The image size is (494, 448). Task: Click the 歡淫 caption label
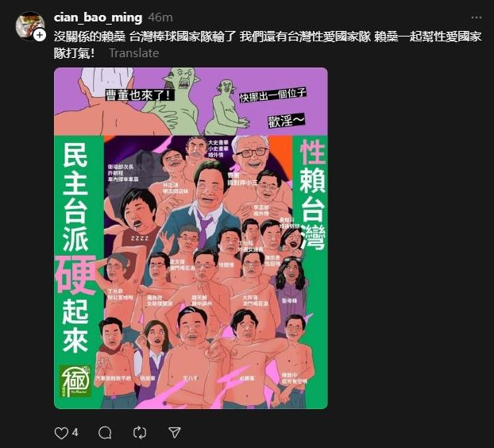pyautogui.click(x=286, y=121)
